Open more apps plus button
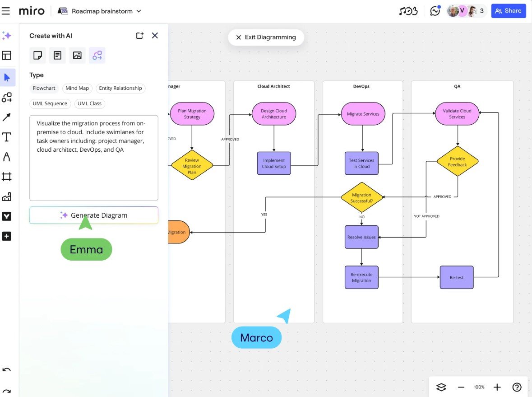Image resolution: width=532 pixels, height=397 pixels. pyautogui.click(x=7, y=236)
